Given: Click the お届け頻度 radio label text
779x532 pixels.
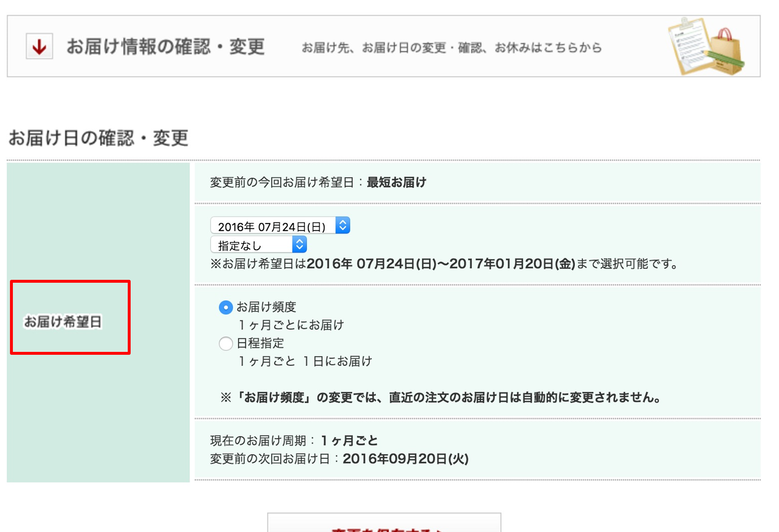Looking at the screenshot, I should [266, 307].
